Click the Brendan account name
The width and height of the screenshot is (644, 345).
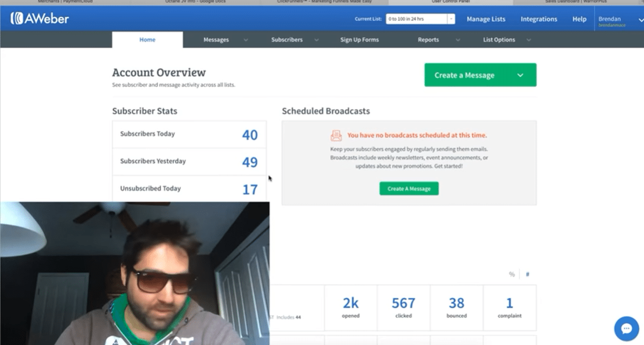click(x=609, y=19)
